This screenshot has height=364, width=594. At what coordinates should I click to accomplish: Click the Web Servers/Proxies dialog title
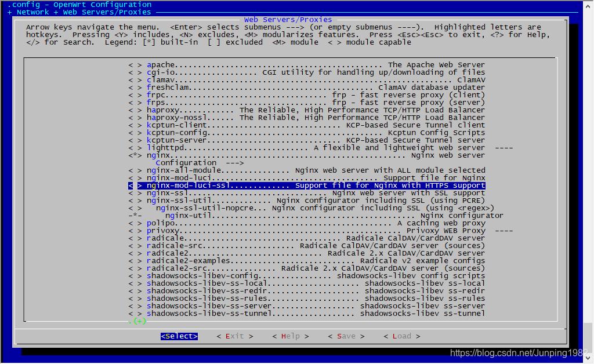tap(288, 20)
